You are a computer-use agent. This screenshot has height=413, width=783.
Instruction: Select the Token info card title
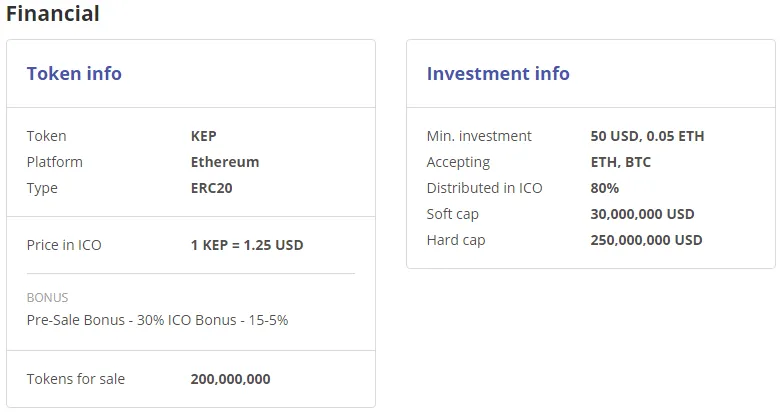coord(74,73)
